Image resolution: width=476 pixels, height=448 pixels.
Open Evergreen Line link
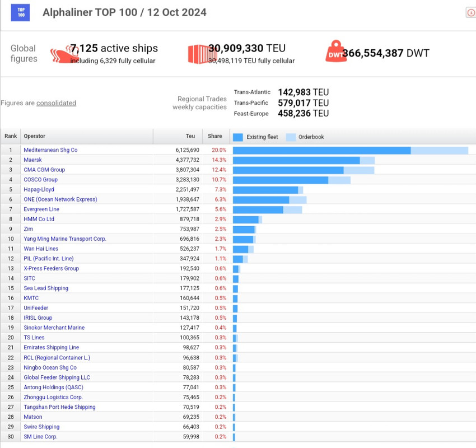point(41,209)
